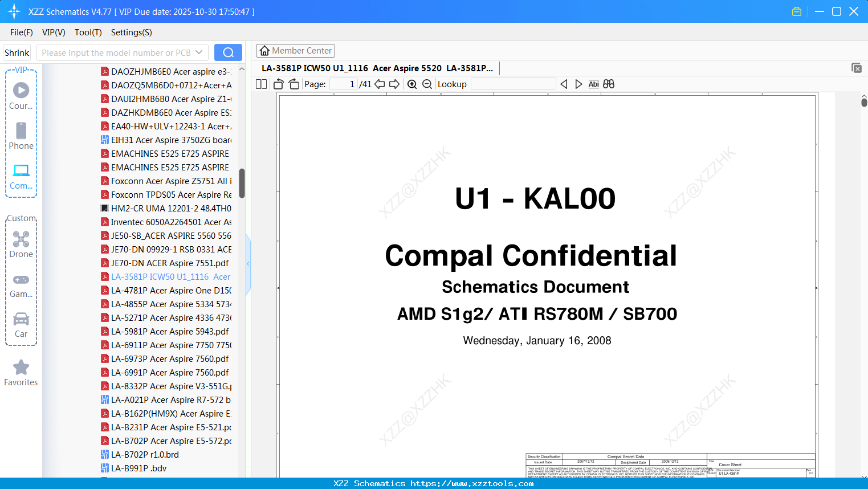Rotate the page counterclockwise

[278, 84]
